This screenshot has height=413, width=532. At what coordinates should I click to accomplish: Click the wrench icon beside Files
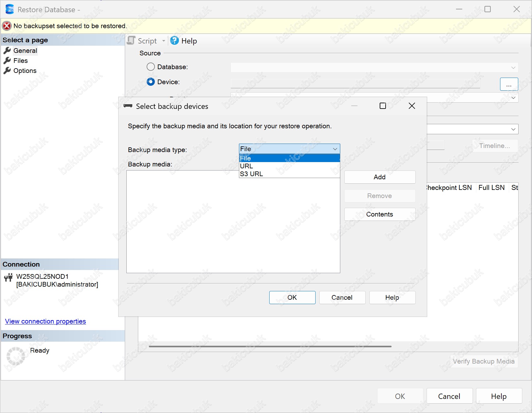coord(7,61)
